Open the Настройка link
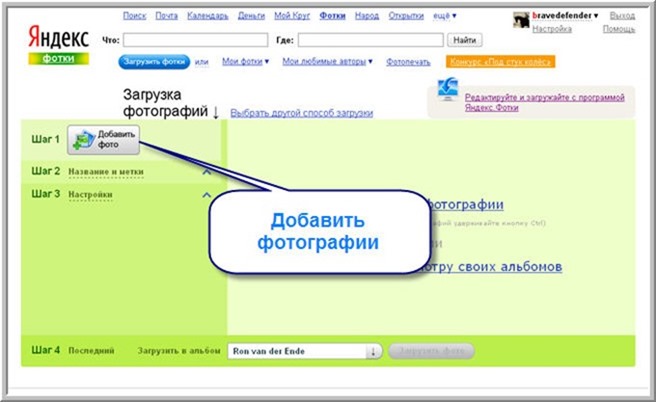656x402 pixels. 552,29
